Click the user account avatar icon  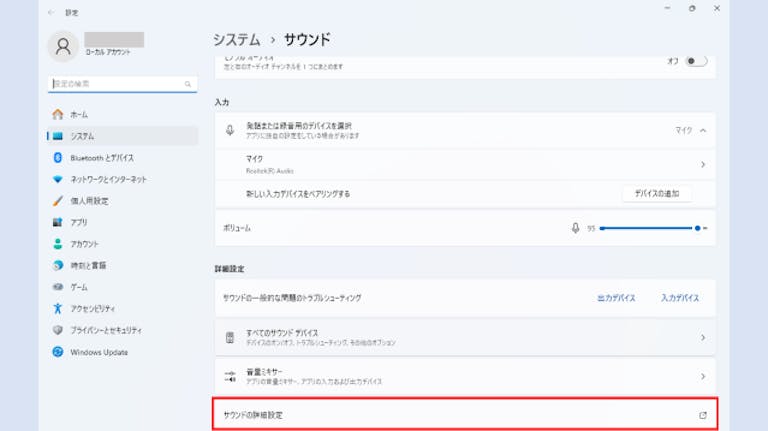coord(63,47)
